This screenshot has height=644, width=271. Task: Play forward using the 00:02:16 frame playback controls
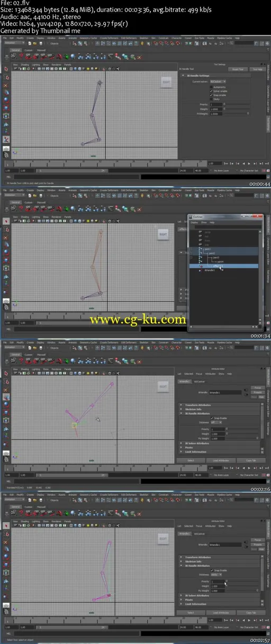(249, 467)
